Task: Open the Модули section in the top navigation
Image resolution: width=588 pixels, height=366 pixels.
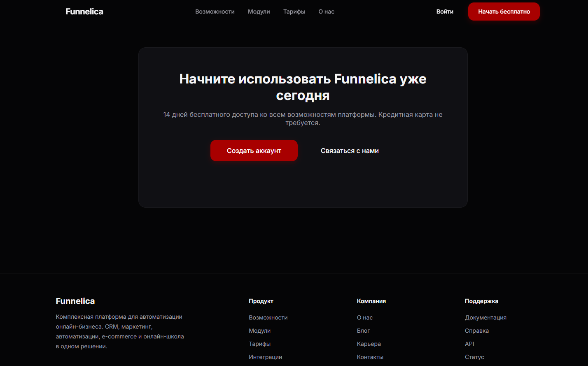Action: point(259,12)
